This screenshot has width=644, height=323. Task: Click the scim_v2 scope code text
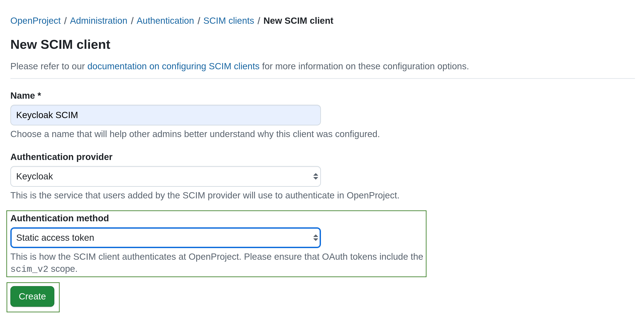29,269
